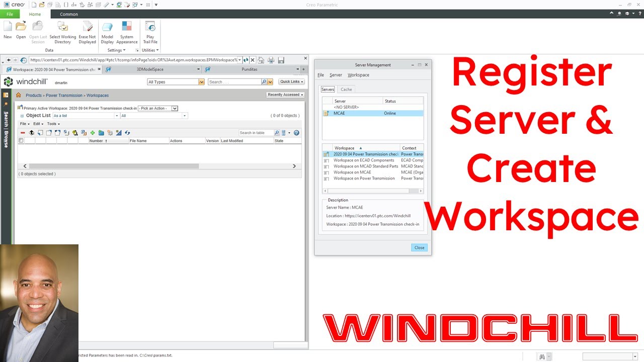
Task: Click the quick access New document icon
Action: click(x=34, y=5)
